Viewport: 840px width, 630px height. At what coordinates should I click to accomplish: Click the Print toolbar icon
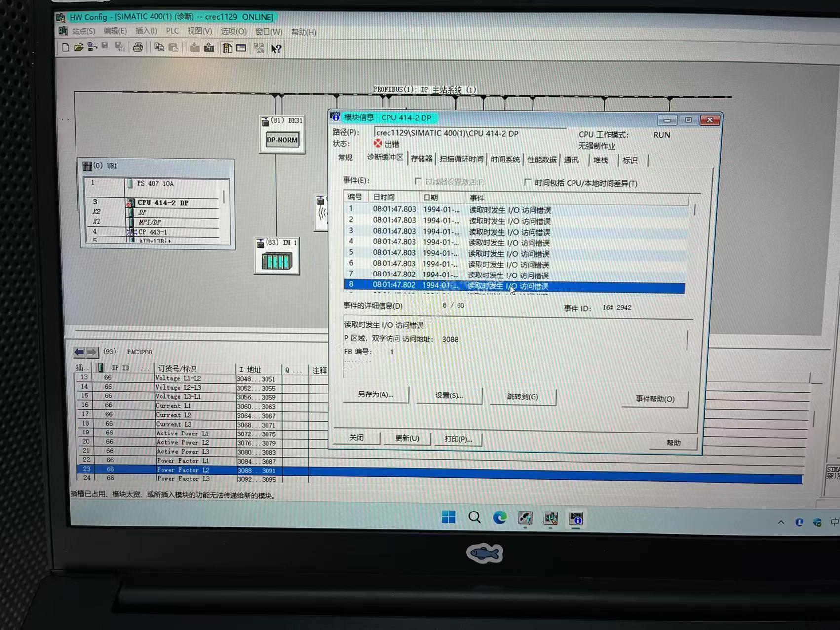click(138, 47)
